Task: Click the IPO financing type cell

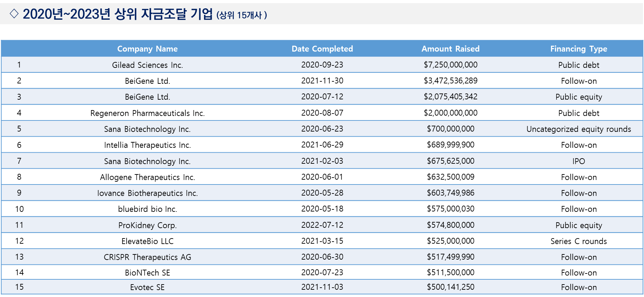Action: [x=579, y=161]
